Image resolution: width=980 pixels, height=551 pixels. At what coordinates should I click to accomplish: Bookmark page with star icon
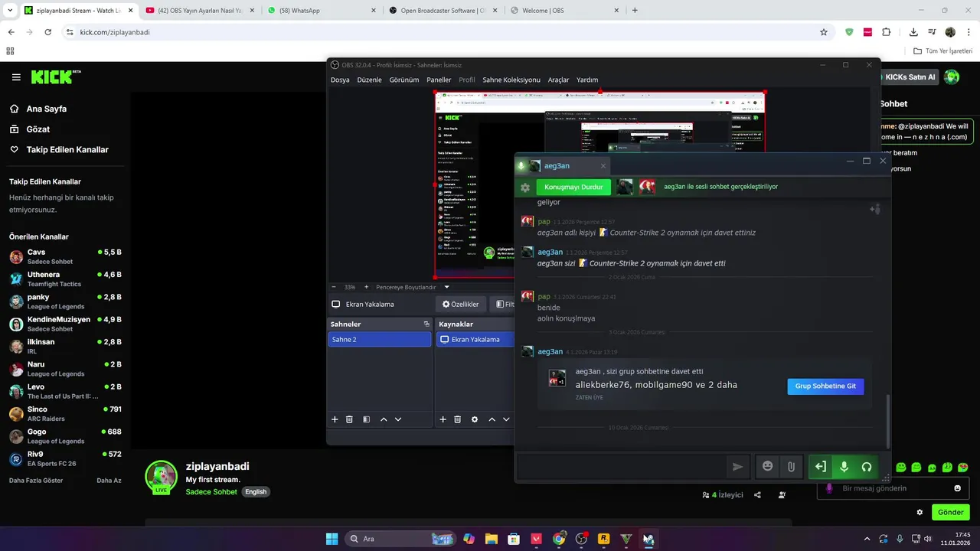coord(824,32)
